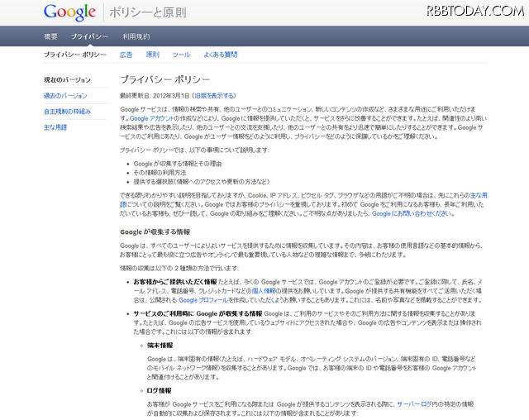Open the Google アカウント link in intro
This screenshot has width=529, height=420.
151,118
